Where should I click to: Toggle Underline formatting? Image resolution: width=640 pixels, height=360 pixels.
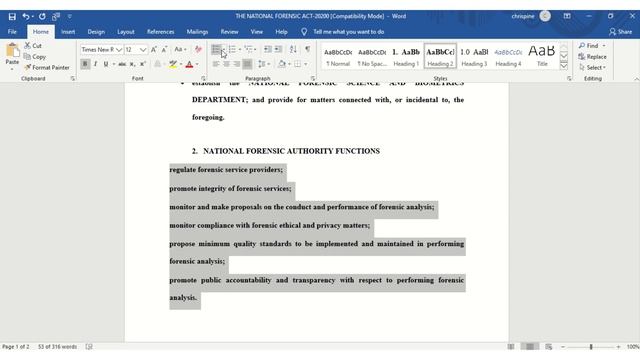click(106, 64)
